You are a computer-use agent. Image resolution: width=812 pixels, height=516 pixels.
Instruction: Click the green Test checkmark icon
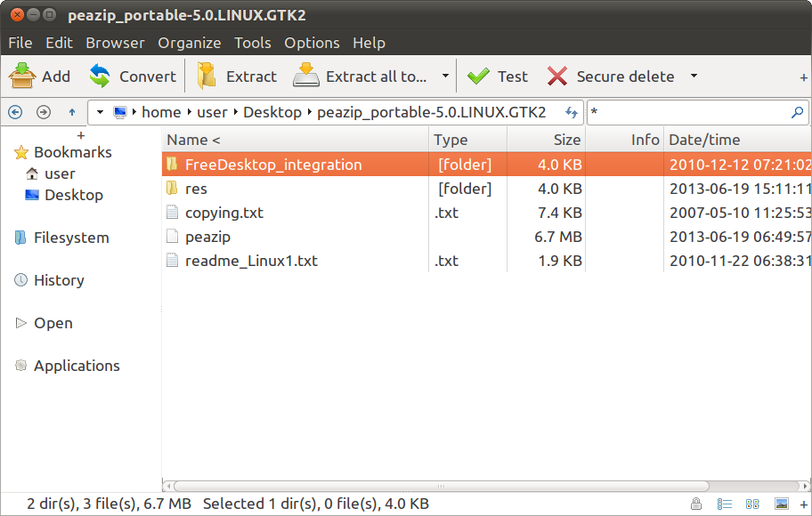pos(478,77)
